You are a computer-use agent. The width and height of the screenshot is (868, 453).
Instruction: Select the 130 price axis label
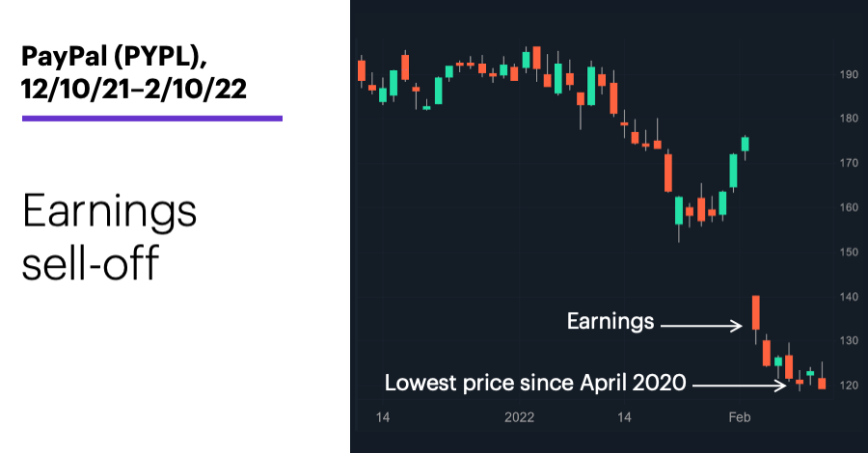tap(849, 341)
